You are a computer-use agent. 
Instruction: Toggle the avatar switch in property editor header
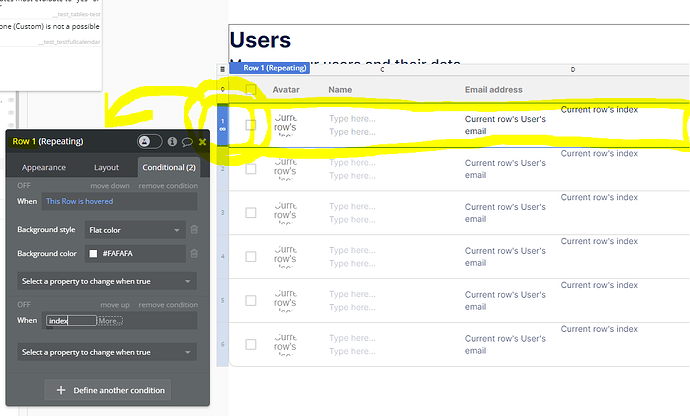pyautogui.click(x=150, y=141)
